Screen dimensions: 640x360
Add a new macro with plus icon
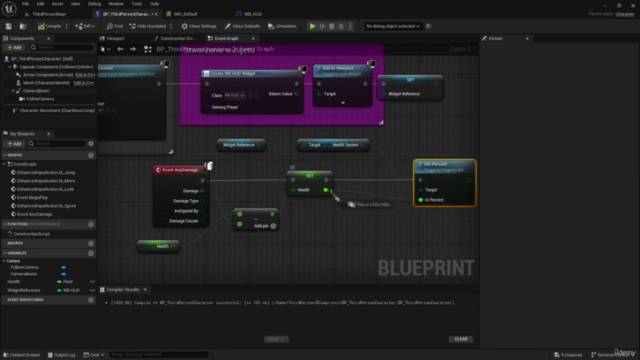(91, 243)
